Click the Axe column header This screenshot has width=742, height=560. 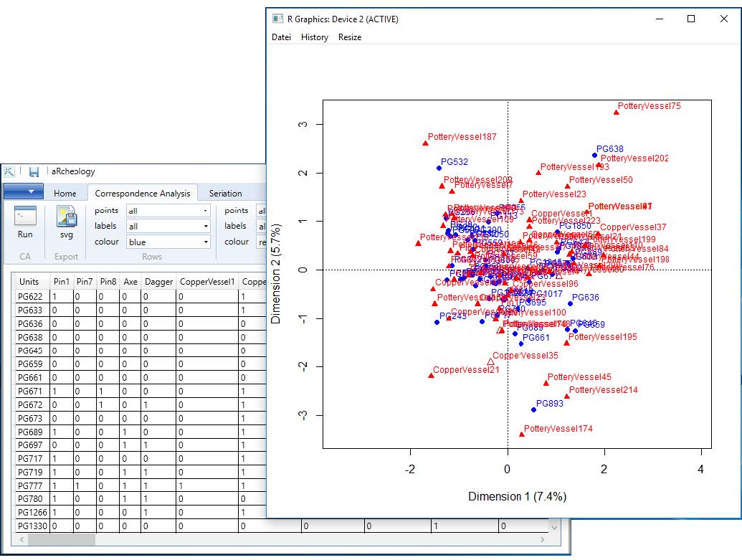130,282
